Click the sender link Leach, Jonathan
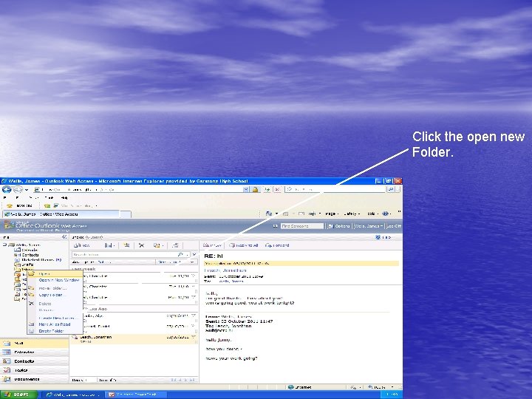The width and height of the screenshot is (532, 399). pyautogui.click(x=225, y=270)
